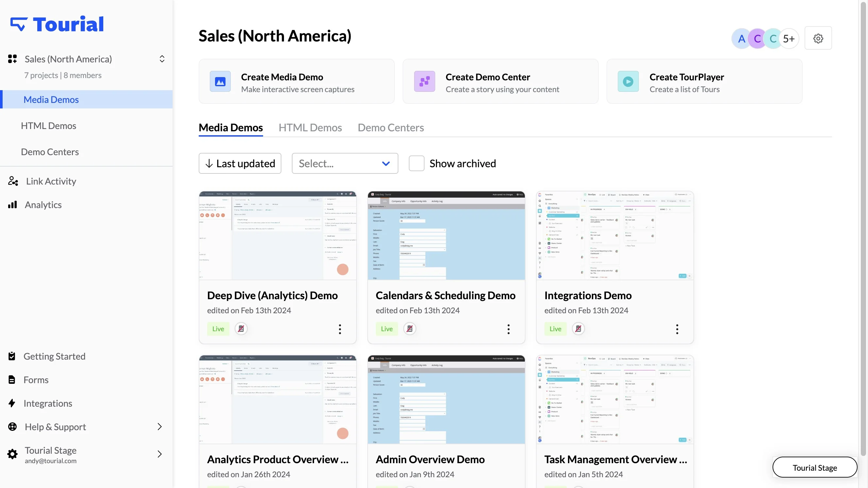Open the Select... filter dropdown

(345, 163)
